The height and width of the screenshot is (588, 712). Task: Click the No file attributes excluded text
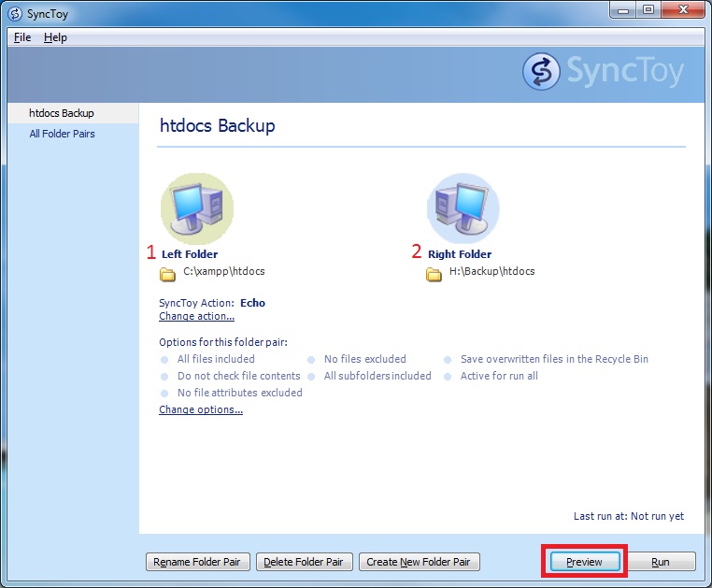(240, 393)
